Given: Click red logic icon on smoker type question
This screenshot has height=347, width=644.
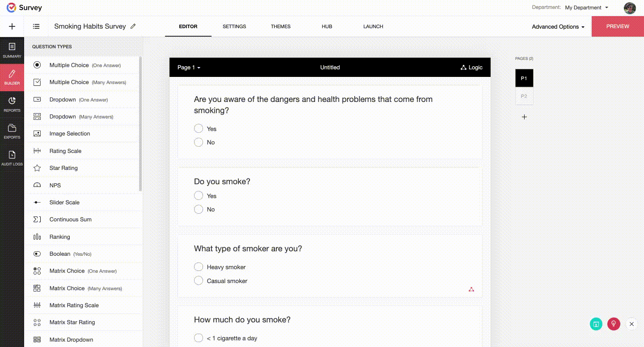Looking at the screenshot, I should [471, 289].
